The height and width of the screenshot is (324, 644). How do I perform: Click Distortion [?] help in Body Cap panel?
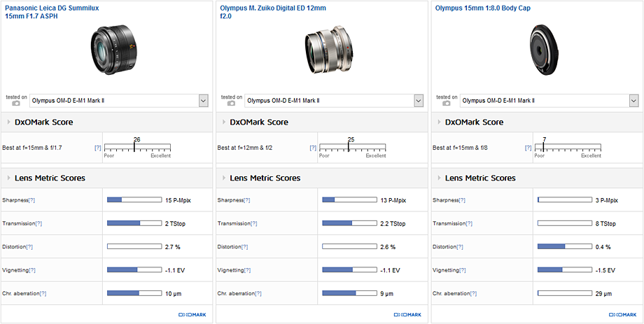(x=460, y=247)
